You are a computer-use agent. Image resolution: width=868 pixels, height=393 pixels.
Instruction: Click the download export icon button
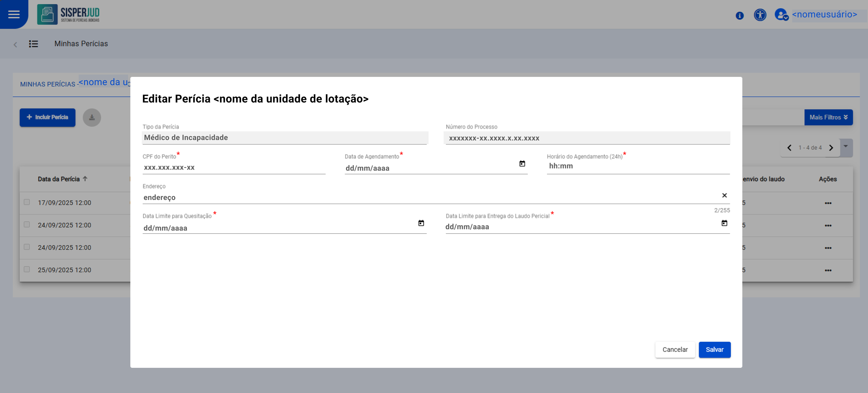(92, 117)
